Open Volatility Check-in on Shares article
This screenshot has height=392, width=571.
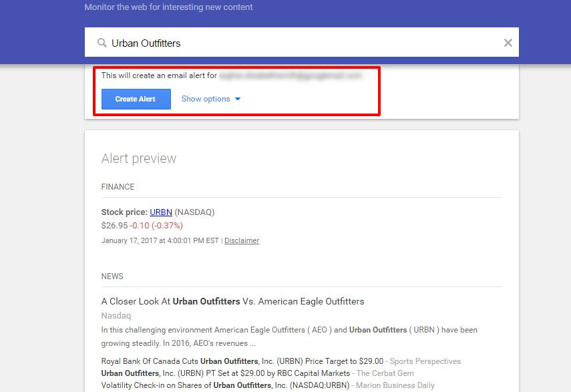[x=225, y=385]
